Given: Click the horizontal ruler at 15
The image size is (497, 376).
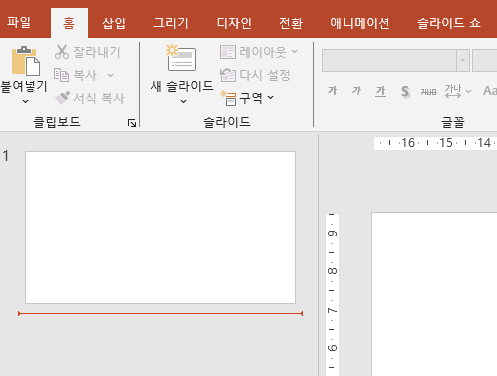Looking at the screenshot, I should tap(446, 143).
